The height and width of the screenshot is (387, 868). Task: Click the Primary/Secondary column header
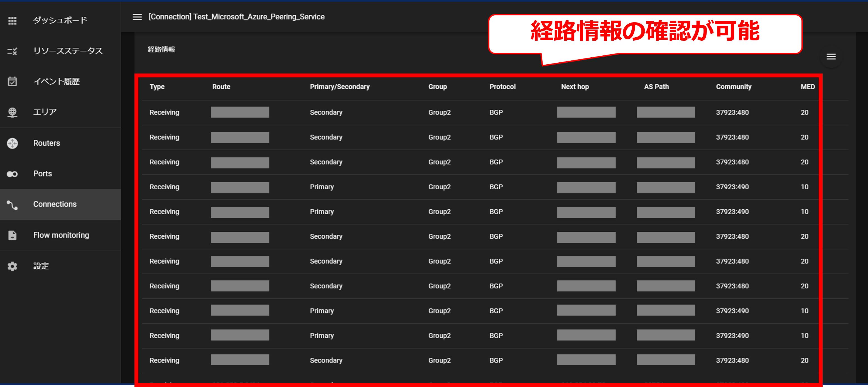pyautogui.click(x=339, y=87)
